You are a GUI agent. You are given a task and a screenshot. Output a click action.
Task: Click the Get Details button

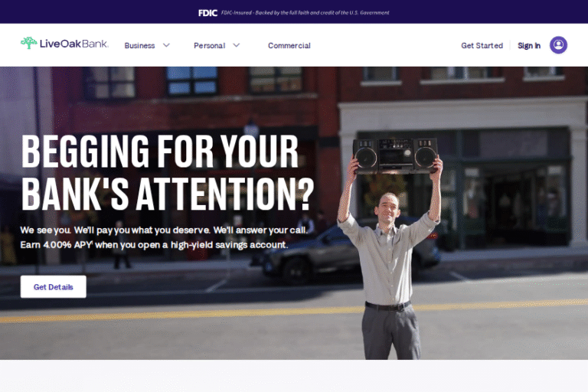54,286
